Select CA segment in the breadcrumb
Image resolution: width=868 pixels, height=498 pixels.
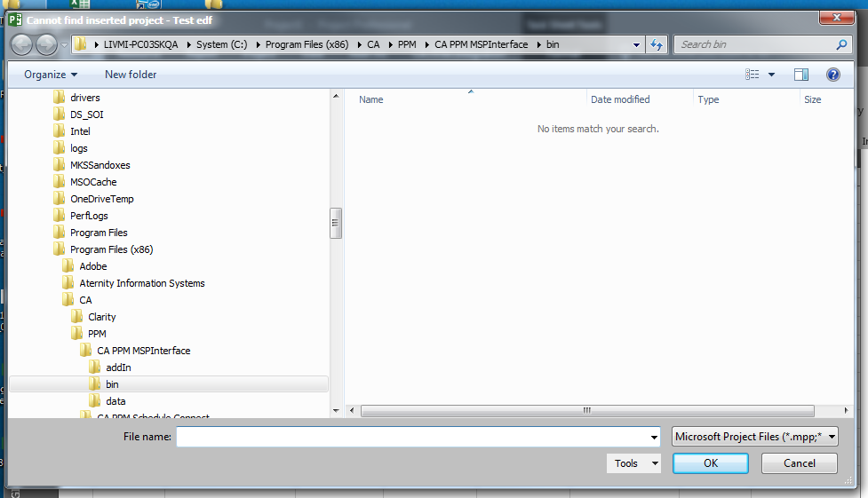click(x=373, y=44)
